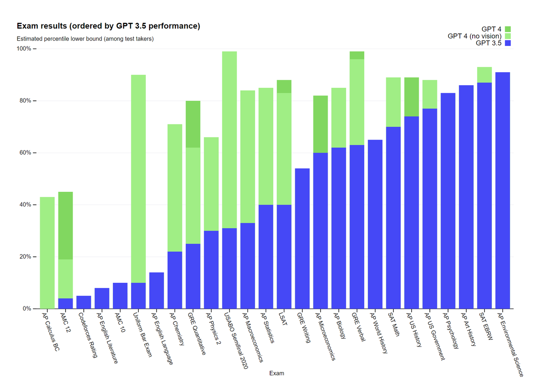Click the 'GPT 4' legend label

[x=492, y=29]
